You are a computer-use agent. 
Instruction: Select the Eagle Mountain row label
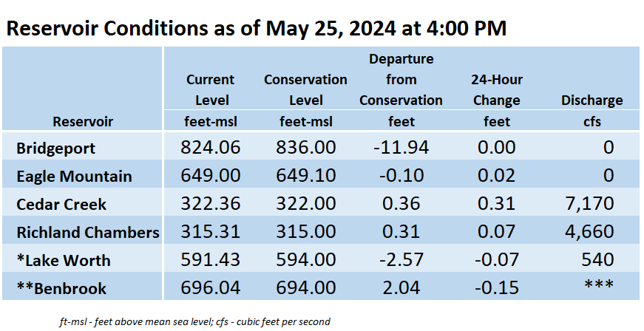point(74,177)
